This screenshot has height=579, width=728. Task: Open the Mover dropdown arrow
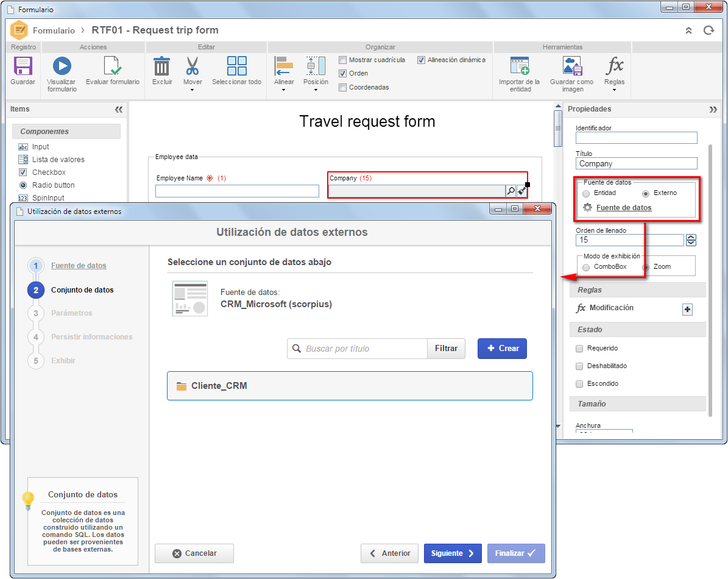pos(193,90)
